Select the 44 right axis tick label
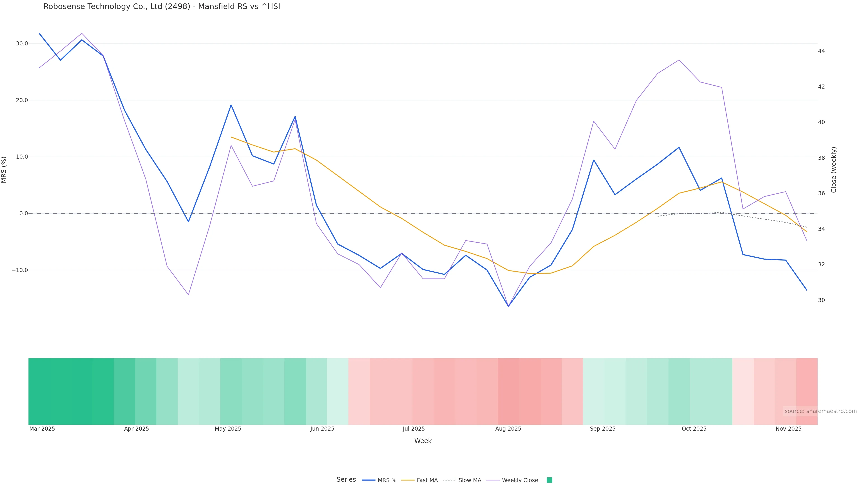868x488 pixels. 821,51
